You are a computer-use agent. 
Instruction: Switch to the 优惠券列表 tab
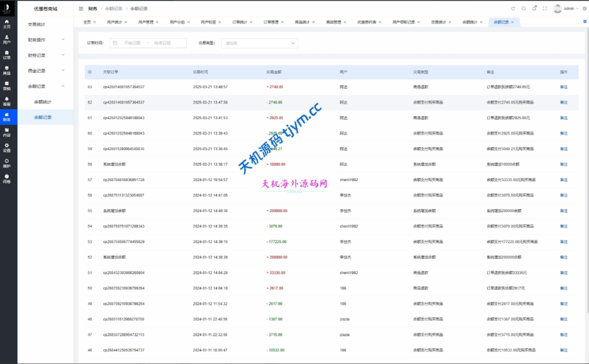click(366, 22)
